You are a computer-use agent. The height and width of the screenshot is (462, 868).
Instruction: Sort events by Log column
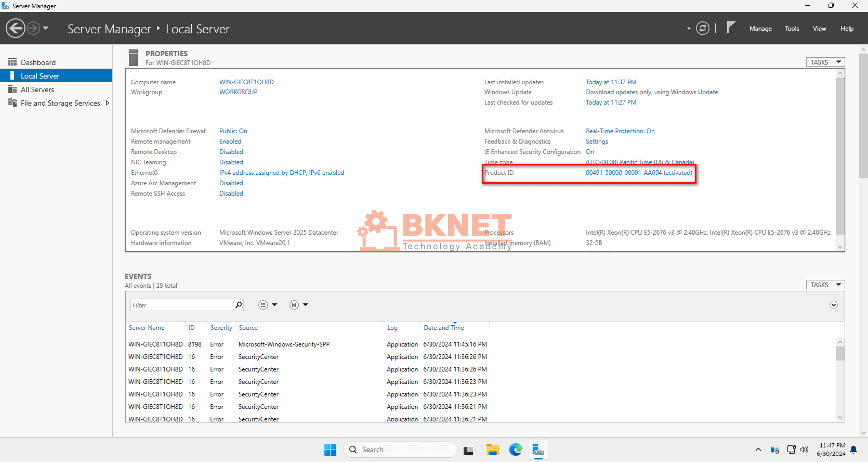pyautogui.click(x=392, y=328)
